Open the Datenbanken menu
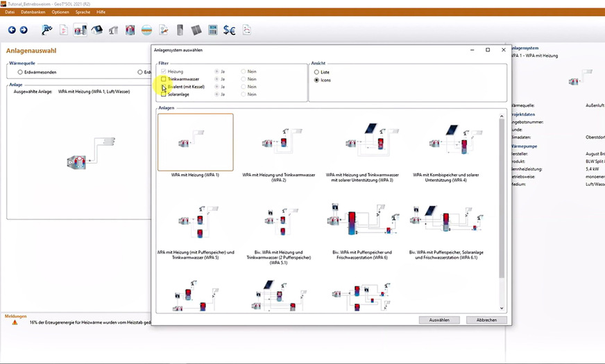Viewport: 605px width, 364px height. 33,12
